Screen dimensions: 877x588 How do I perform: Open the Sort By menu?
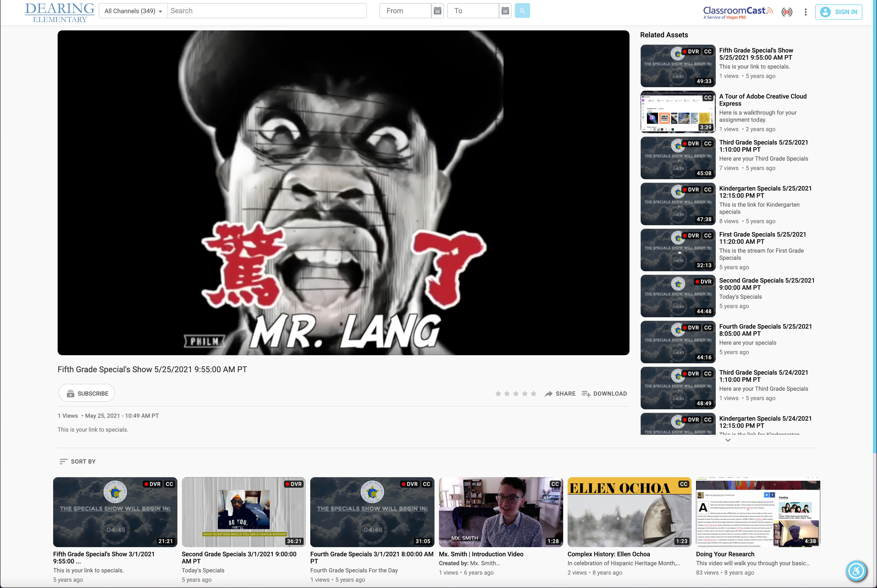point(78,462)
